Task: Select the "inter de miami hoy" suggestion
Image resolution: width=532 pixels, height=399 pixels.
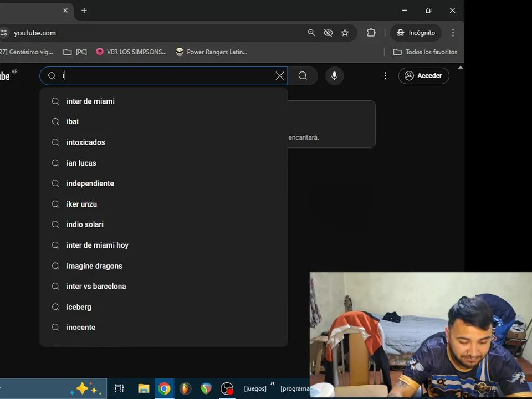Action: point(163,245)
